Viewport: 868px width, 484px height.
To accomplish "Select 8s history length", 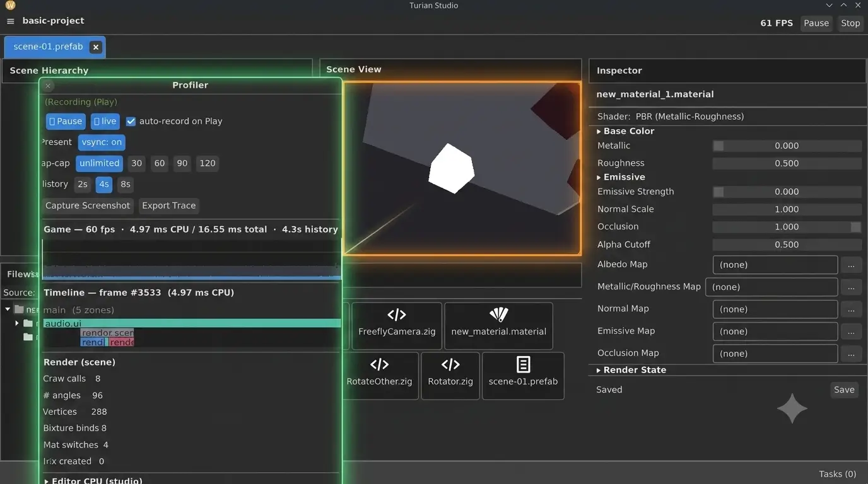I will (x=126, y=185).
